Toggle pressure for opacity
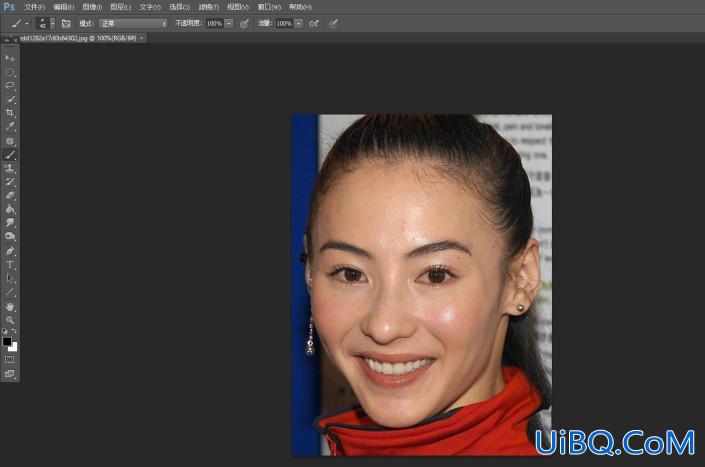 244,24
